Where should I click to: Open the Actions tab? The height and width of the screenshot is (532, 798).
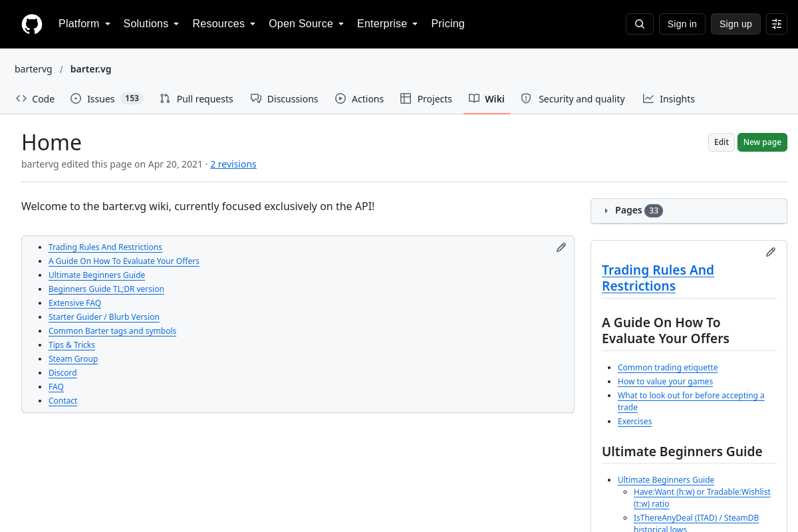coord(360,99)
